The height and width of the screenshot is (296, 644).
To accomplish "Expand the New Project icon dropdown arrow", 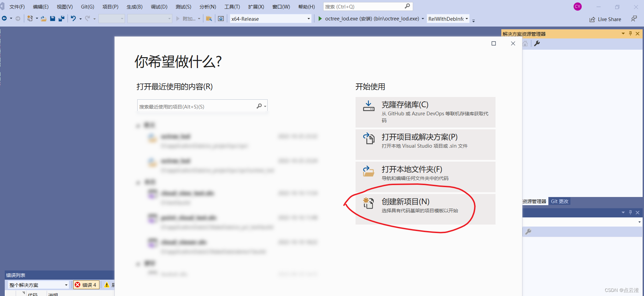I will [x=37, y=19].
